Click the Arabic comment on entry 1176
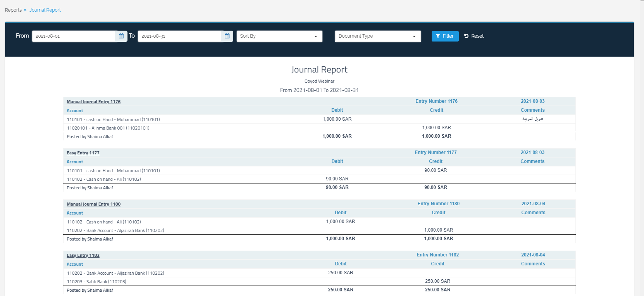The image size is (644, 296). [x=532, y=119]
